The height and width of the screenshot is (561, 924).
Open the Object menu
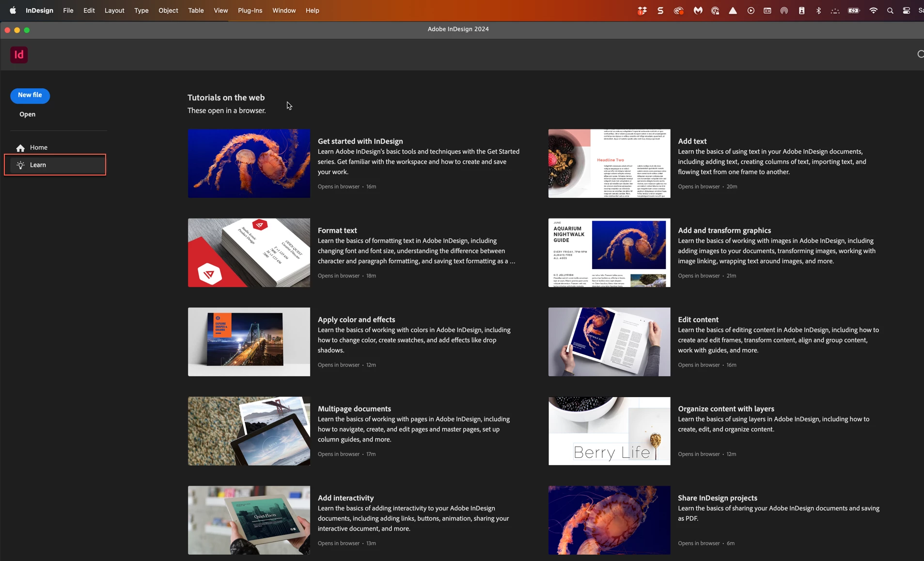coord(168,10)
